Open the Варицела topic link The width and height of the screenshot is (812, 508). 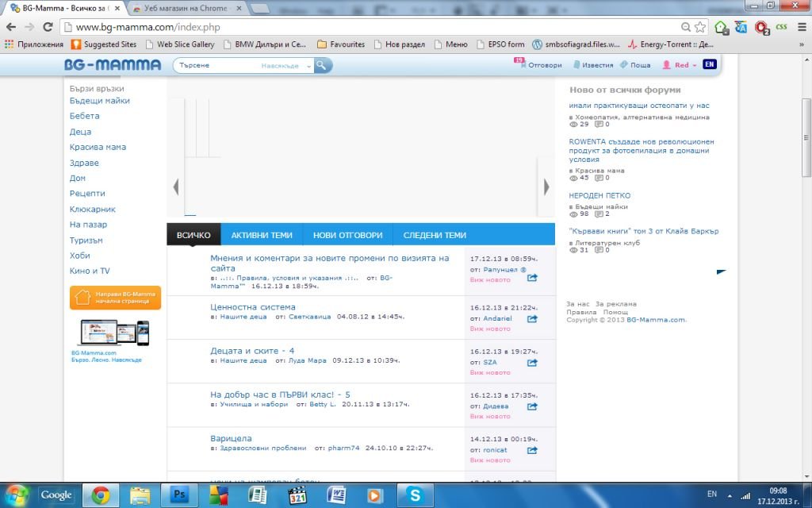tap(231, 438)
